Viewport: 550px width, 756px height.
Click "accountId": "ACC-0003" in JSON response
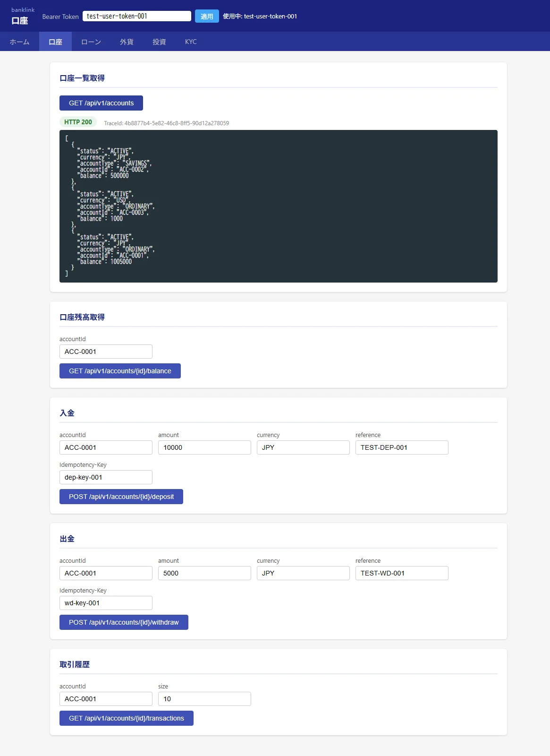(x=113, y=213)
